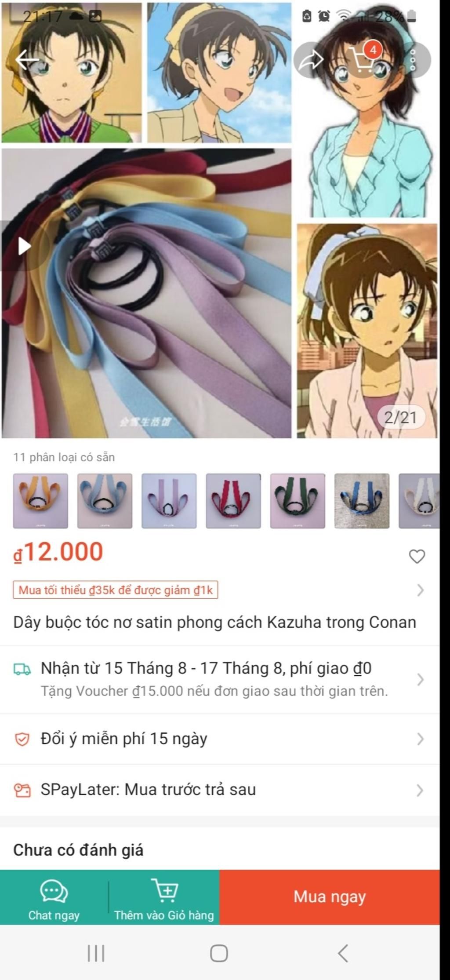
Task: Select the light blue ribbon variant
Action: pyautogui.click(x=105, y=501)
